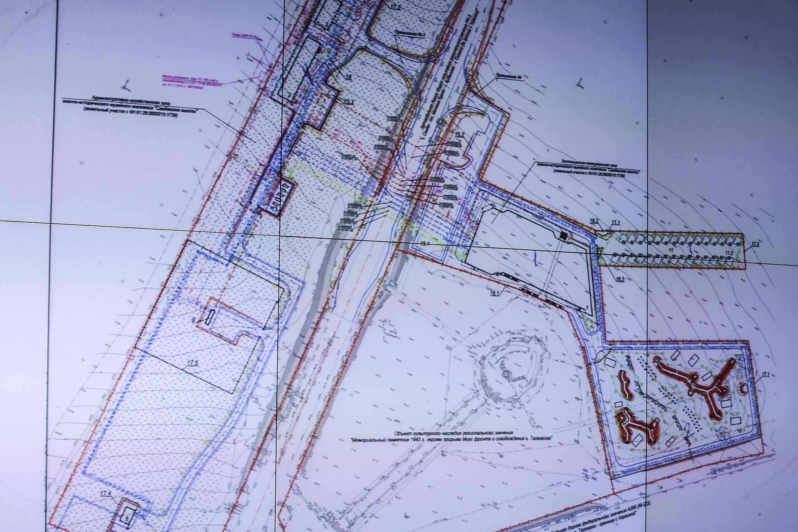Image resolution: width=798 pixels, height=532 pixels.
Task: Click the plan label "8" inside small building
Action: pos(127,518)
